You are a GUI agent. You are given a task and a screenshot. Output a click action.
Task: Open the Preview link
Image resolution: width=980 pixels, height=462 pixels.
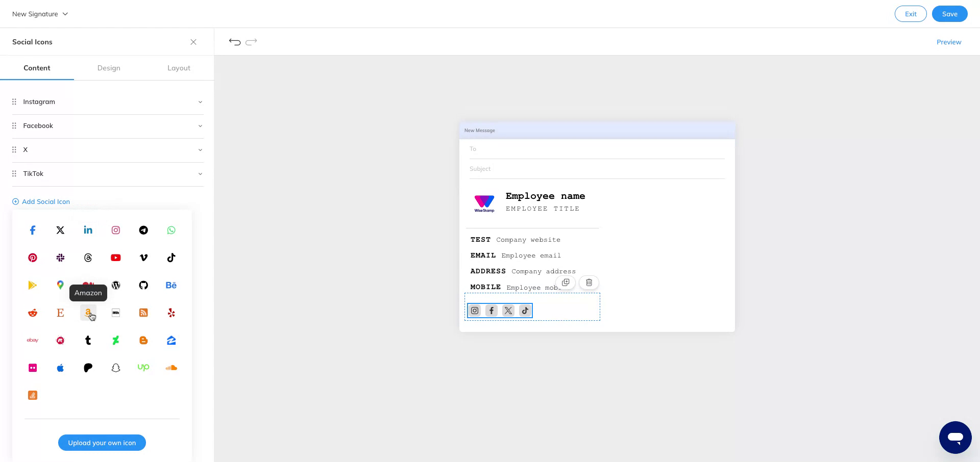click(x=948, y=42)
